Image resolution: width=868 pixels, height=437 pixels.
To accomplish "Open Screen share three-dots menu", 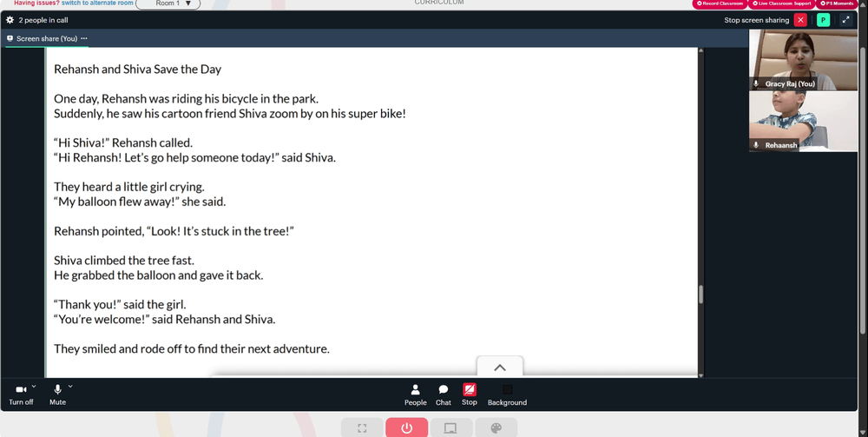I will (84, 39).
